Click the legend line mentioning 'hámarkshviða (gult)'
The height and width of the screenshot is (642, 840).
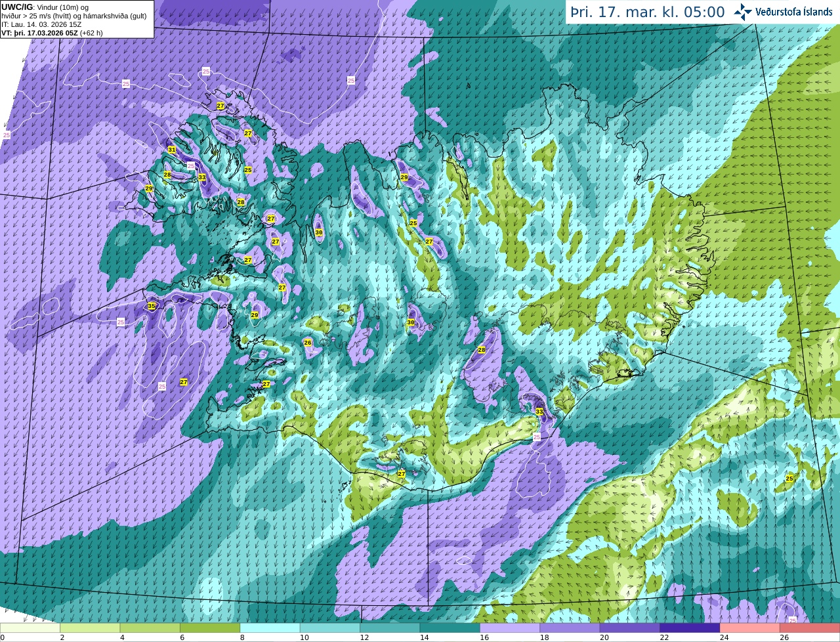[x=73, y=16]
